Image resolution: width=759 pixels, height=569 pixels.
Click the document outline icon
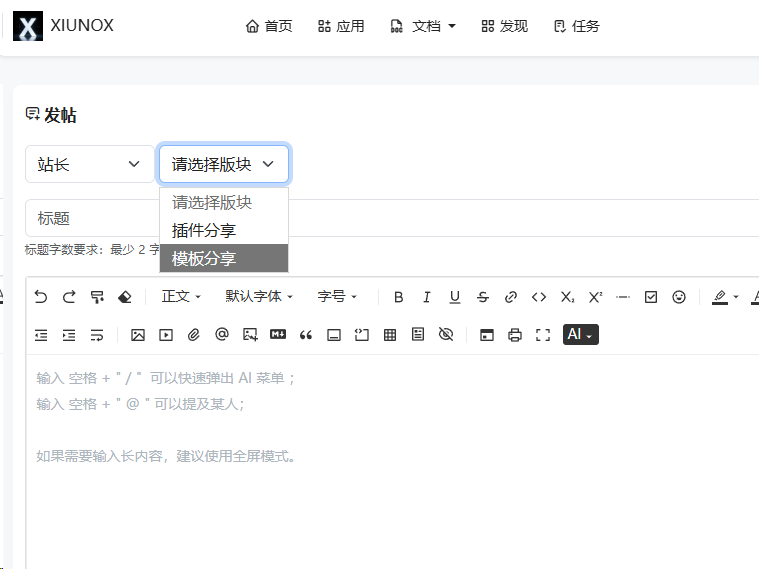[x=418, y=335]
